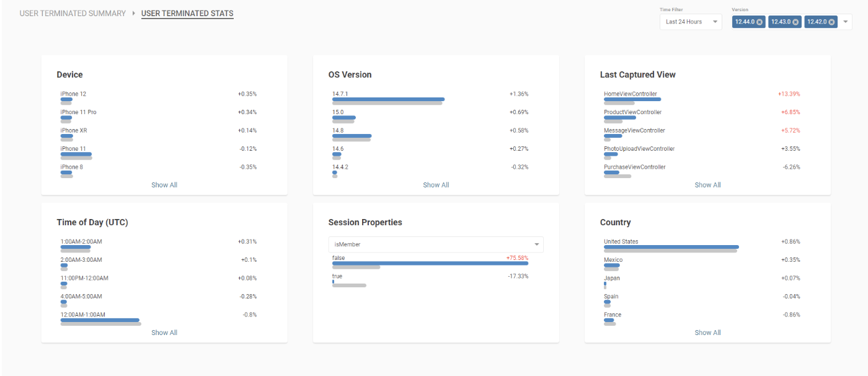Remove the 12.44.0 version chip

[759, 22]
